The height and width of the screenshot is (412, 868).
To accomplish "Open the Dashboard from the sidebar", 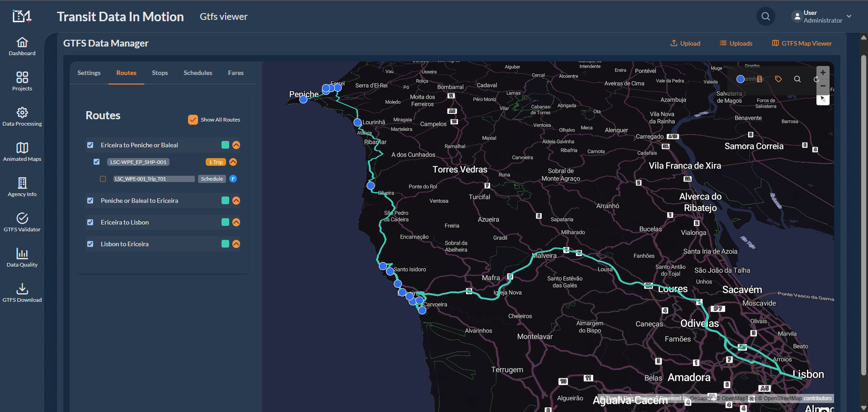I will coord(22,47).
